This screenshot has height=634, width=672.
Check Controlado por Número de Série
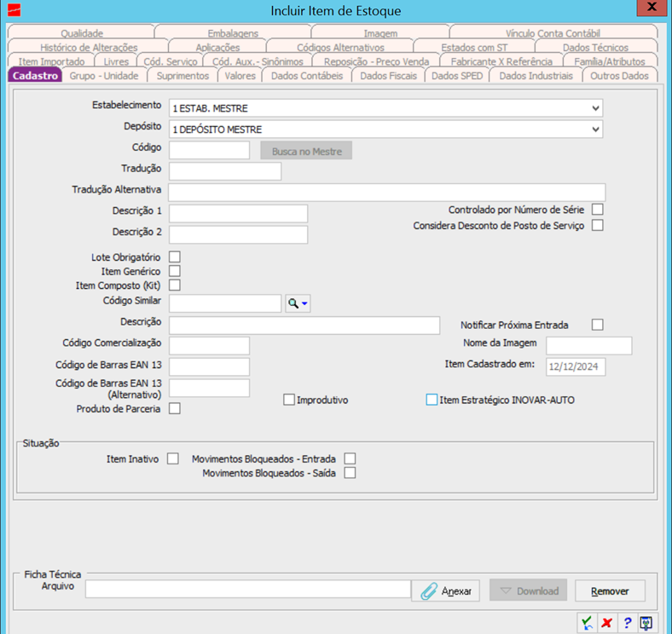(x=598, y=210)
